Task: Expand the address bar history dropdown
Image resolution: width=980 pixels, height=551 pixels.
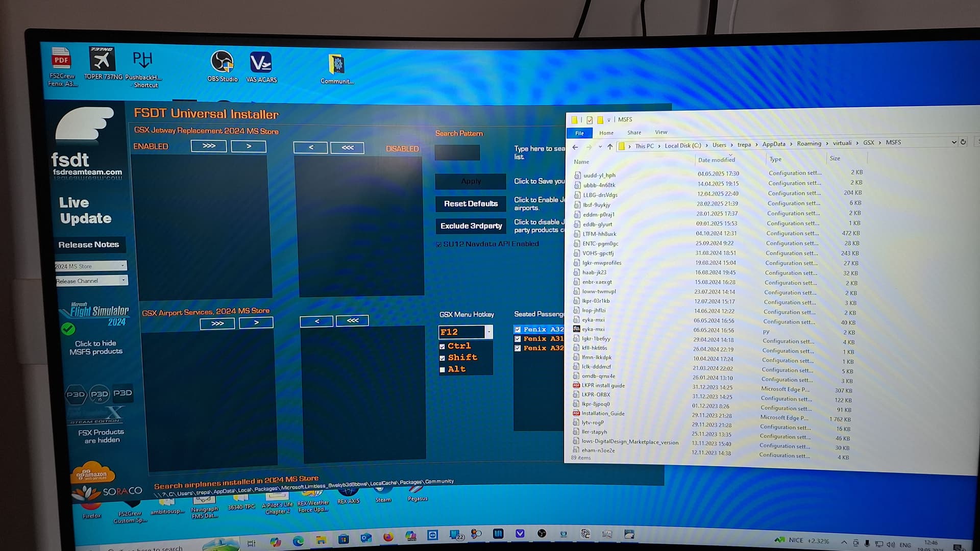Action: pyautogui.click(x=953, y=142)
